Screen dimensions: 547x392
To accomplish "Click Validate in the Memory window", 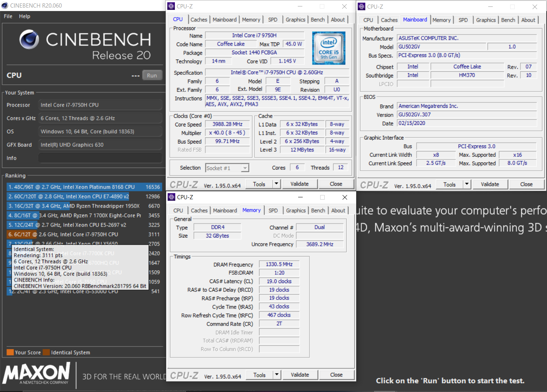I will [x=300, y=375].
